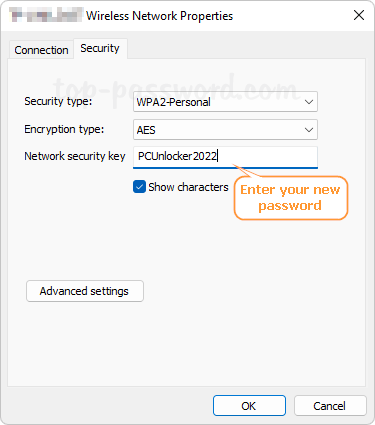Dismiss the dialog with Cancel
Screen dimensions: 375x425
click(x=330, y=406)
